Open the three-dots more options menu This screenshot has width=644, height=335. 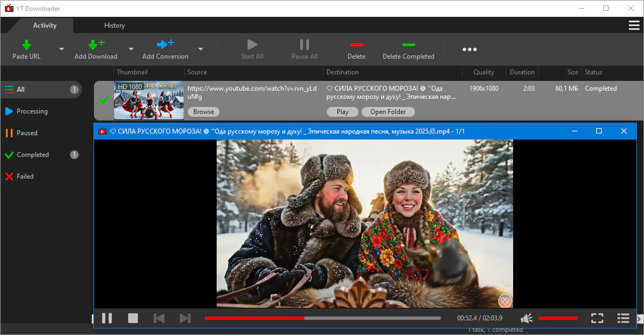pyautogui.click(x=469, y=49)
